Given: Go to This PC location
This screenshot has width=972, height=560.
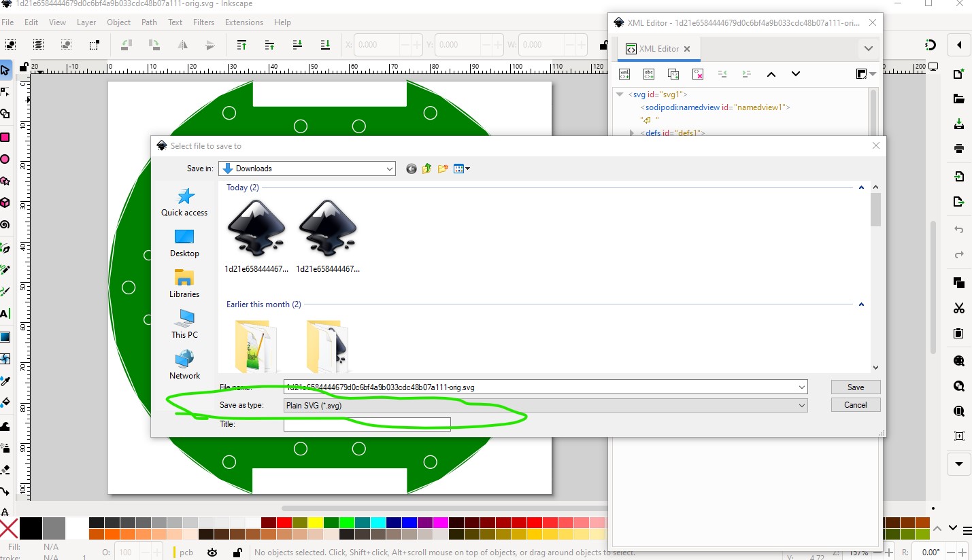Looking at the screenshot, I should [184, 324].
